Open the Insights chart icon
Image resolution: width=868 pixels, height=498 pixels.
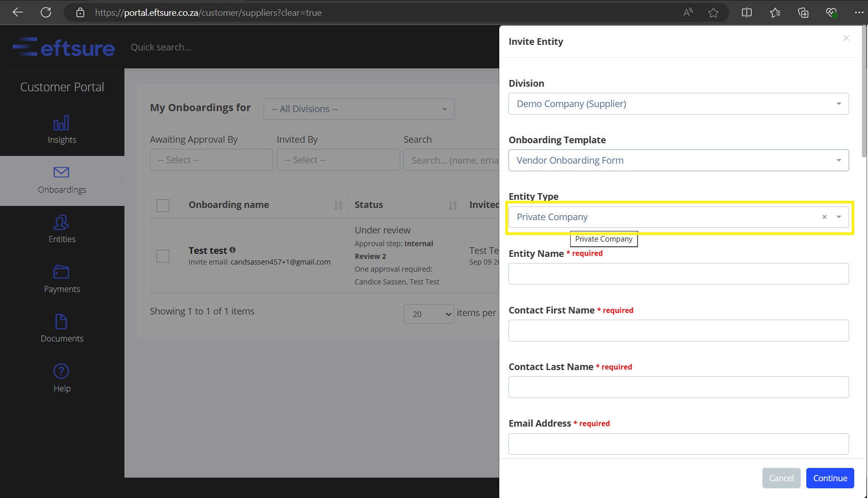(61, 123)
